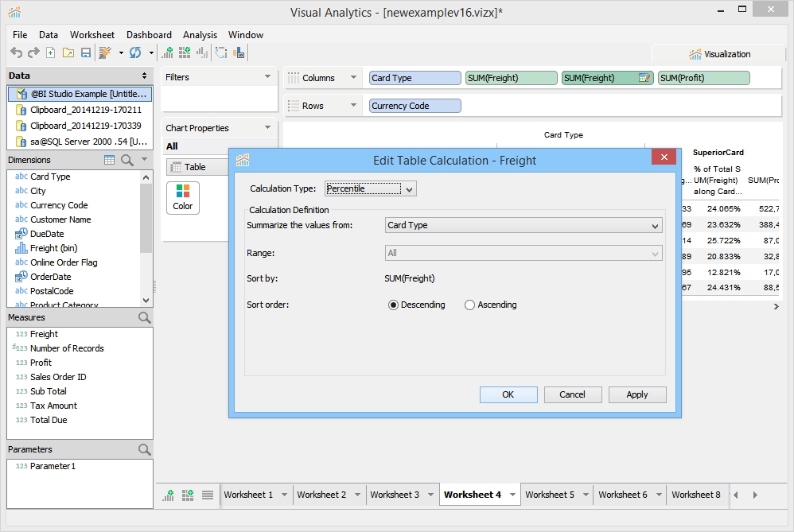Click the Parameters search magnifier icon
The width and height of the screenshot is (794, 532).
click(x=144, y=449)
